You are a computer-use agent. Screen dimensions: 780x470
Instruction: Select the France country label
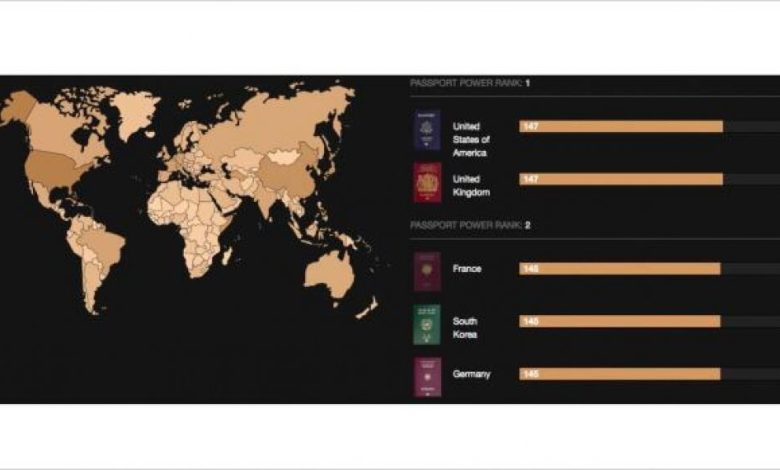coord(467,269)
